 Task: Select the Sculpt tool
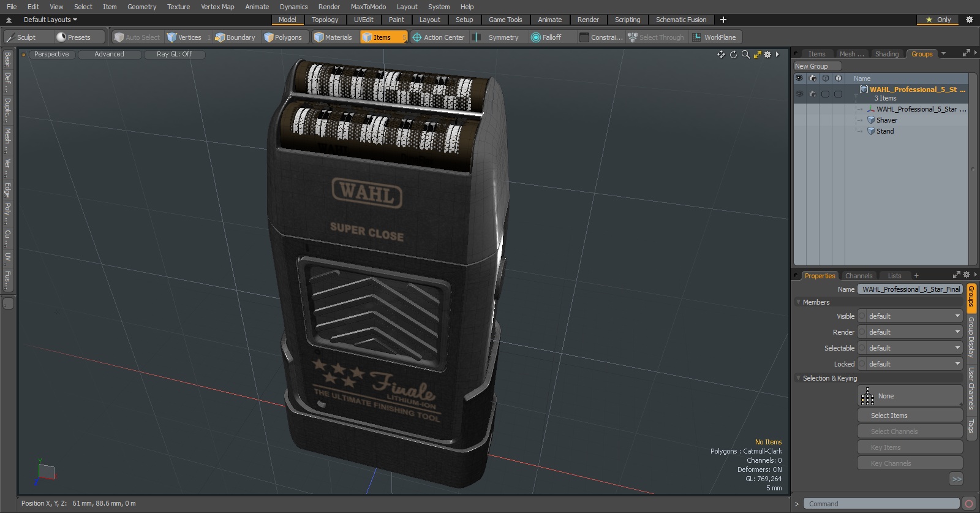28,37
